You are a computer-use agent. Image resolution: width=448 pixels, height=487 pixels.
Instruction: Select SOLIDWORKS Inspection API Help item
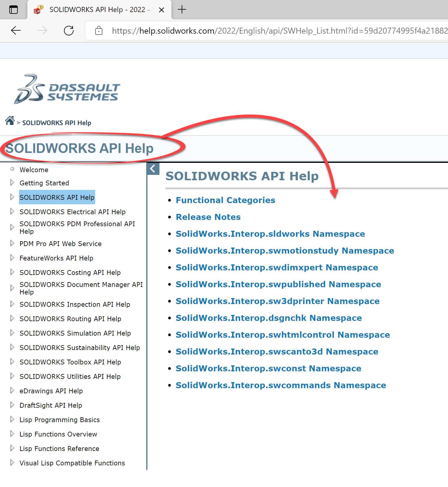(x=75, y=304)
